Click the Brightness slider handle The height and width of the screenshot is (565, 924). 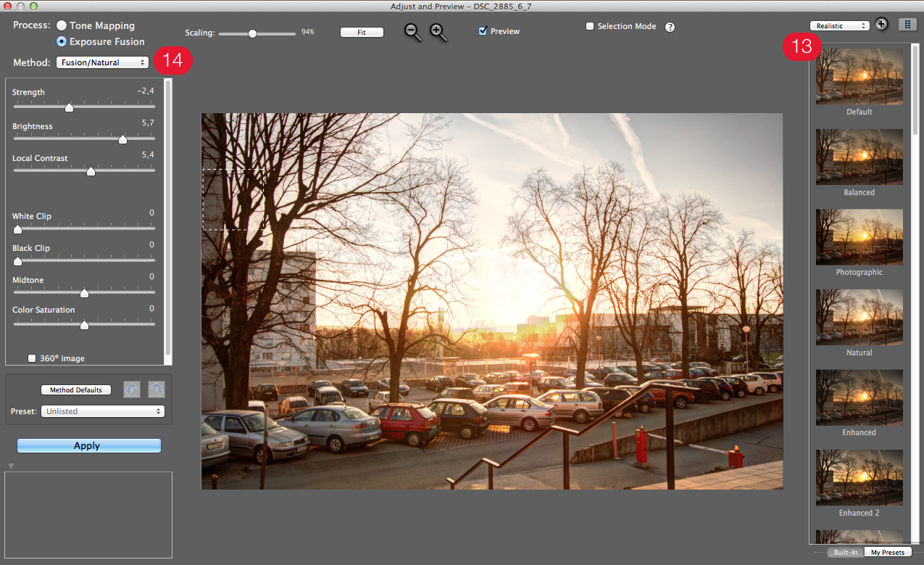(x=122, y=139)
